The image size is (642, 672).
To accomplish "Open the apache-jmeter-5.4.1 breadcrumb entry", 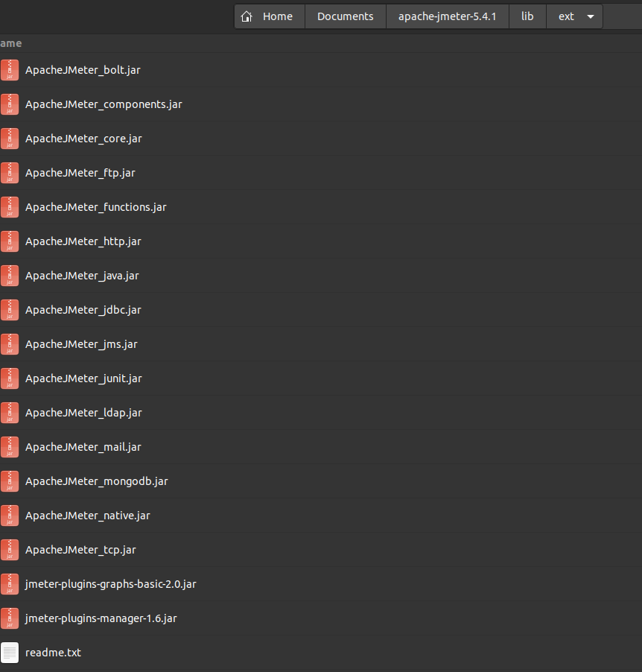I will click(x=447, y=16).
